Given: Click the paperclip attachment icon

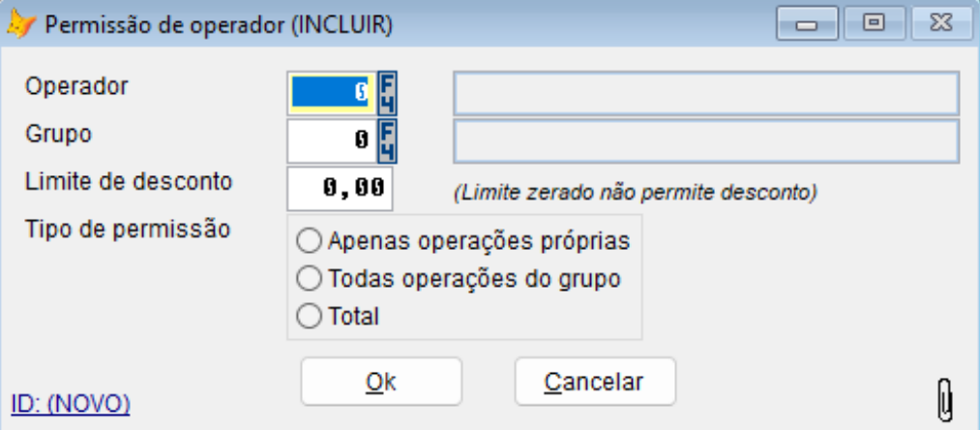Looking at the screenshot, I should coord(945,397).
